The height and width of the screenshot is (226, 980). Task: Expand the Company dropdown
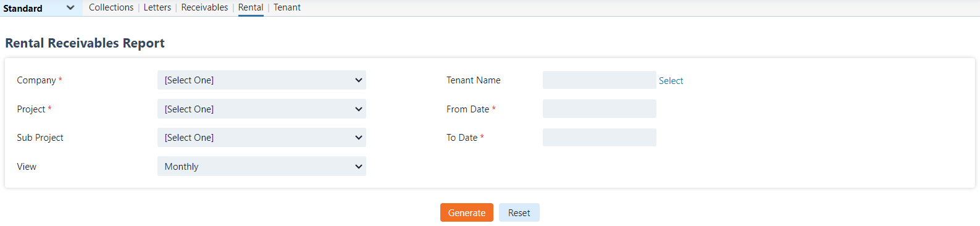[262, 80]
